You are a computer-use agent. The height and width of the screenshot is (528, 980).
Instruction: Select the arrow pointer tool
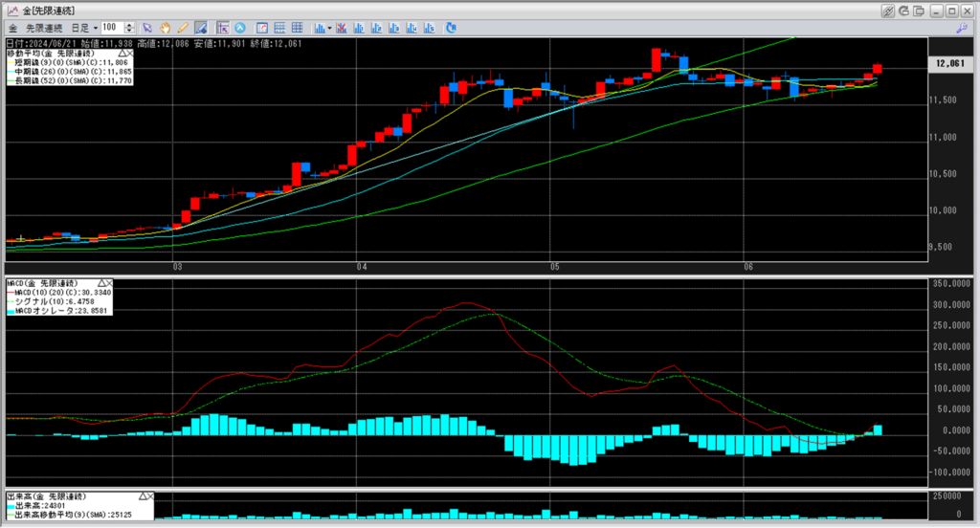pyautogui.click(x=148, y=28)
